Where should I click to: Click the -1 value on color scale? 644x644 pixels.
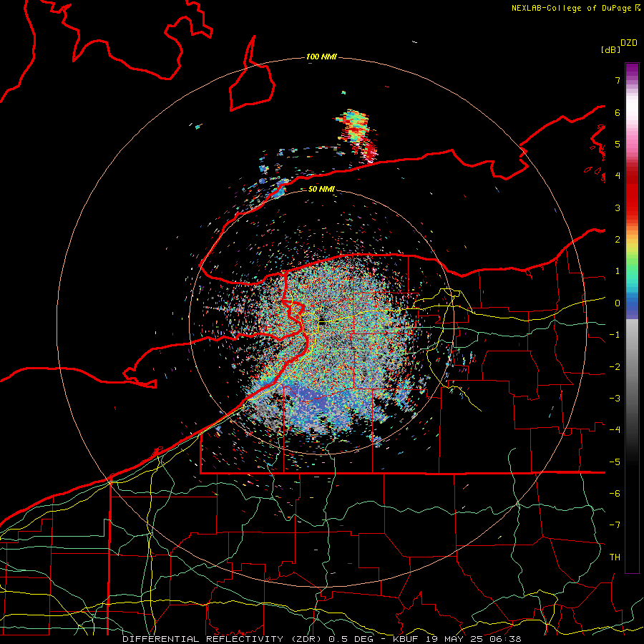point(615,335)
